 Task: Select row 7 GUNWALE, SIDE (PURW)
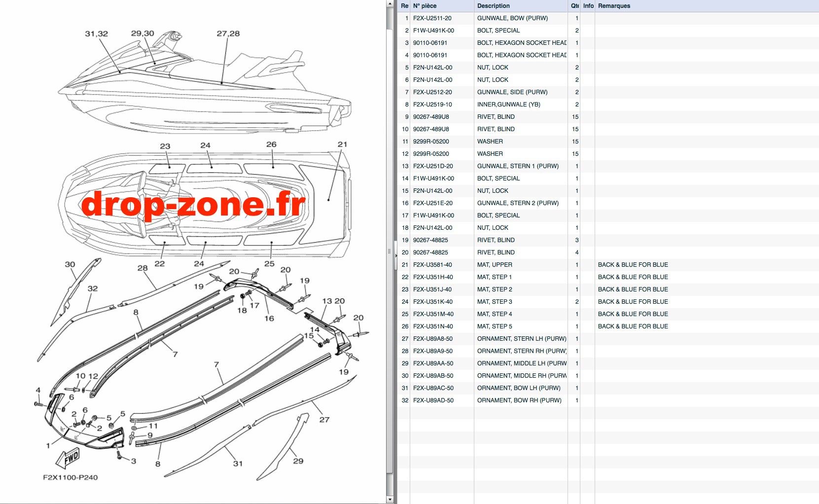(608, 92)
